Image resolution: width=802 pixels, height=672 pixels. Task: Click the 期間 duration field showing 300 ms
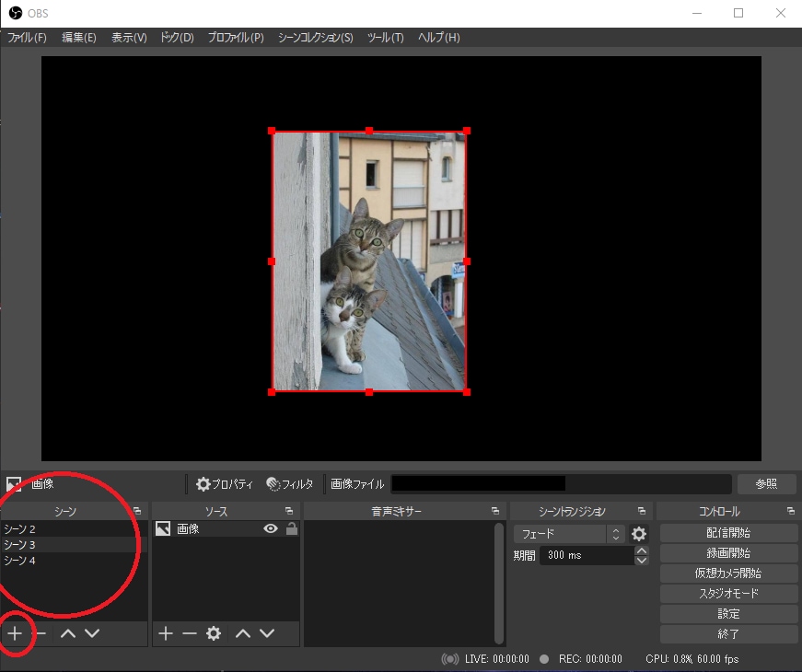point(587,555)
